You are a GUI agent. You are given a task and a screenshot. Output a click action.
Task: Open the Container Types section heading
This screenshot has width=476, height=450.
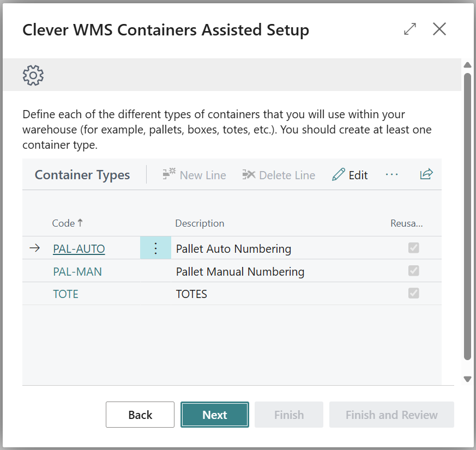[x=82, y=175]
